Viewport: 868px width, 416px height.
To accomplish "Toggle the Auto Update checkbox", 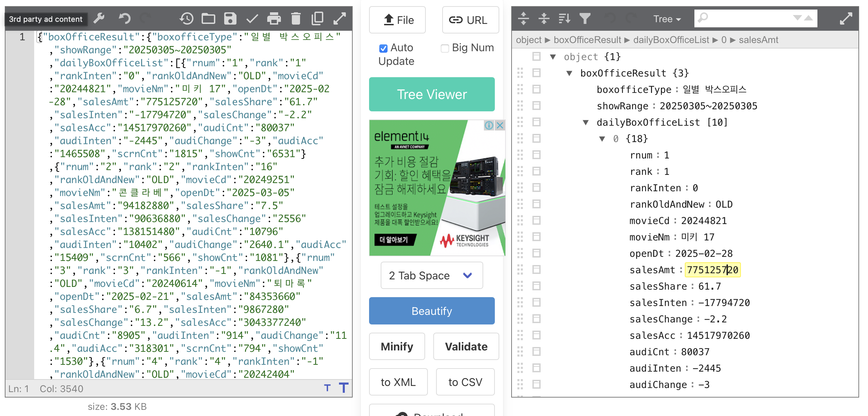I will click(x=383, y=48).
